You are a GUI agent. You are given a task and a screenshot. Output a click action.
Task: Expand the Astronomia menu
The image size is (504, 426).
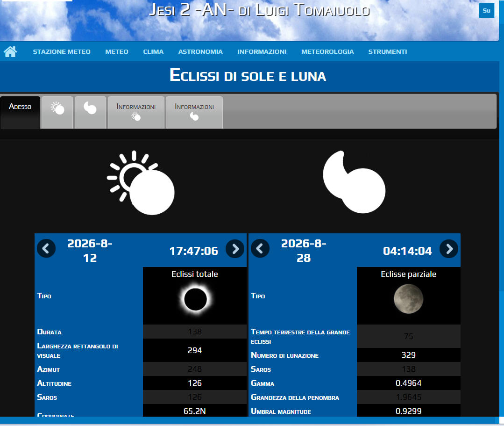tap(200, 52)
